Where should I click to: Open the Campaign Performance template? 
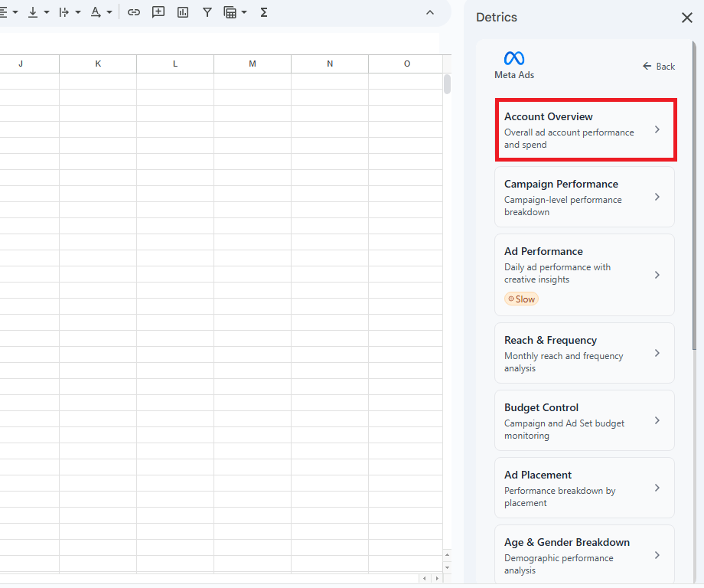(585, 197)
